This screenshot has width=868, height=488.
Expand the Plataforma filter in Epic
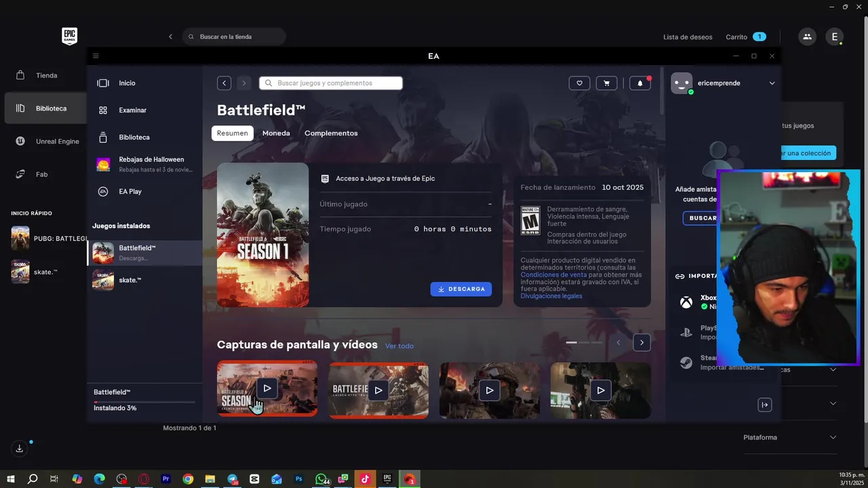coord(789,438)
